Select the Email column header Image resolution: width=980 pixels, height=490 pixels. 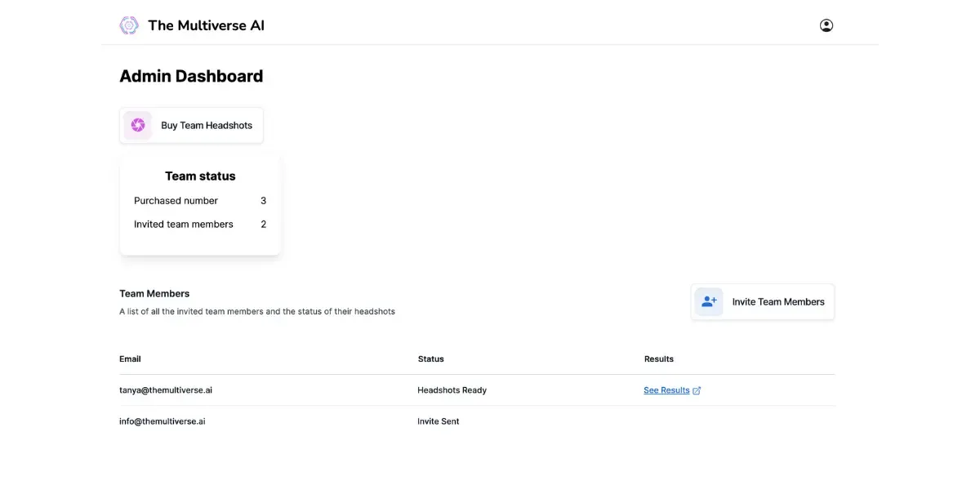coord(130,359)
